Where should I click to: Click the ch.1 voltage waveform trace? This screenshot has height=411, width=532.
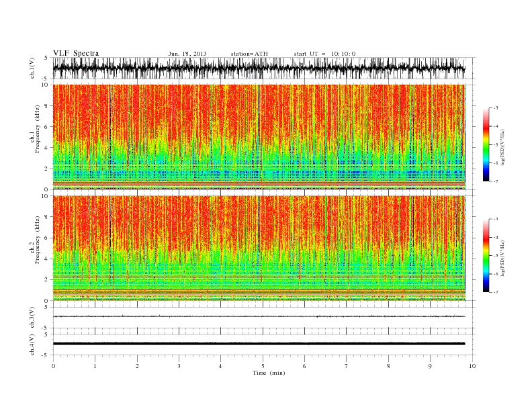coord(259,68)
